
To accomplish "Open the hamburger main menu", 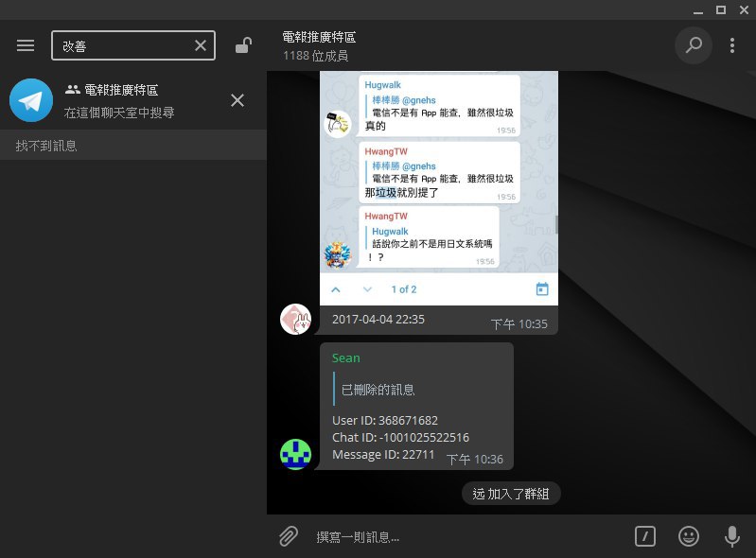I will point(26,45).
